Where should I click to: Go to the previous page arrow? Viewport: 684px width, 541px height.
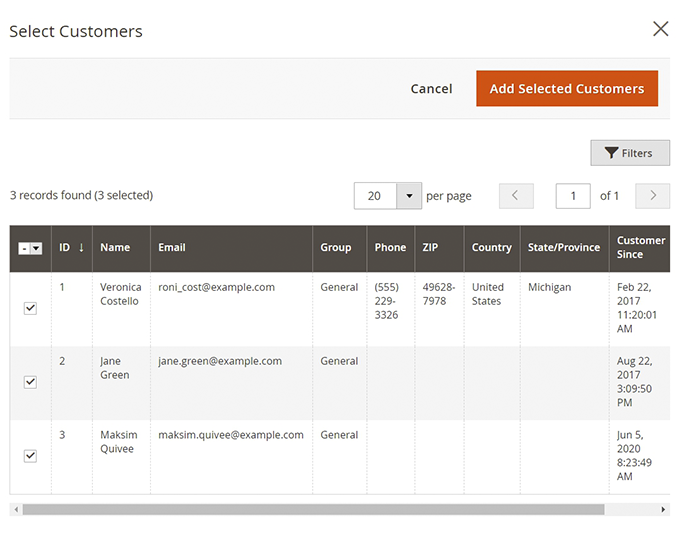coord(516,196)
